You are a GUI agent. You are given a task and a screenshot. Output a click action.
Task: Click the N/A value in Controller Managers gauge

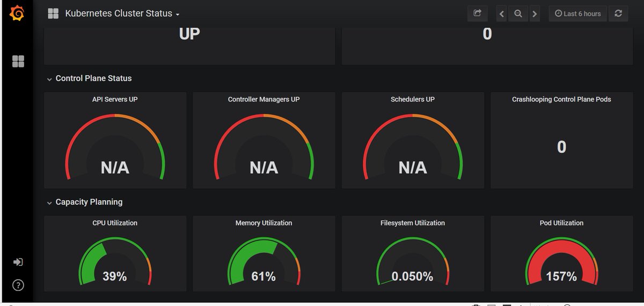264,168
